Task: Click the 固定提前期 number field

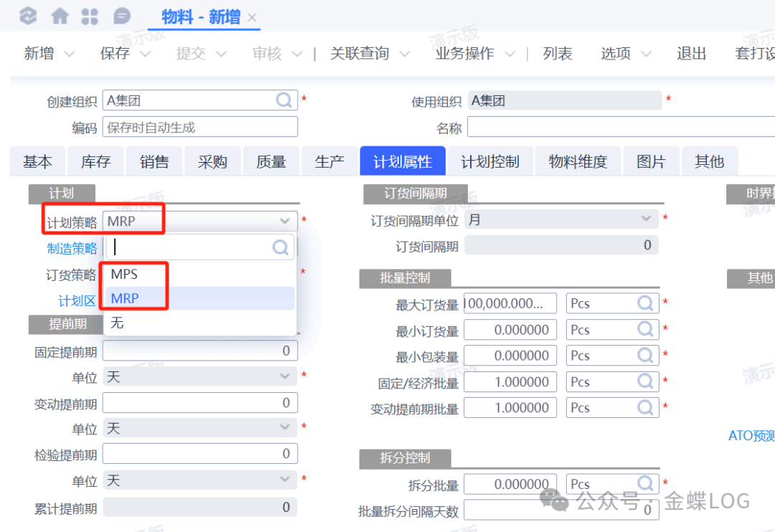Action: (199, 351)
